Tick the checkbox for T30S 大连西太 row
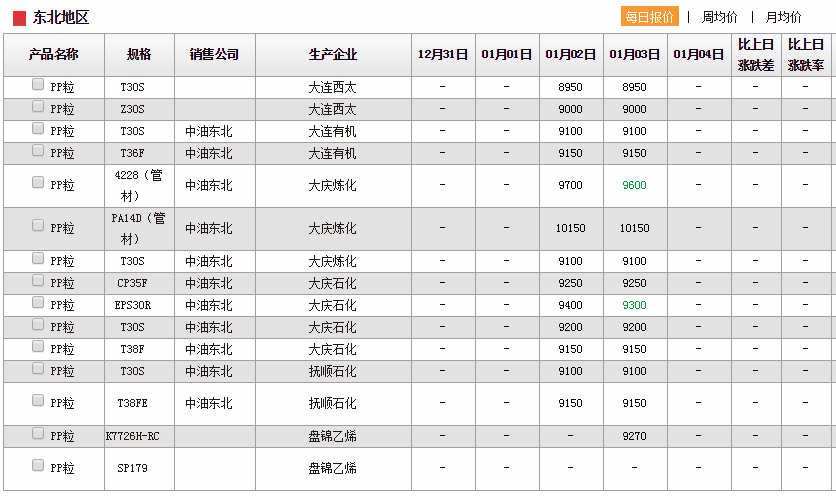Screen dimensions: 836x496 click(x=38, y=84)
